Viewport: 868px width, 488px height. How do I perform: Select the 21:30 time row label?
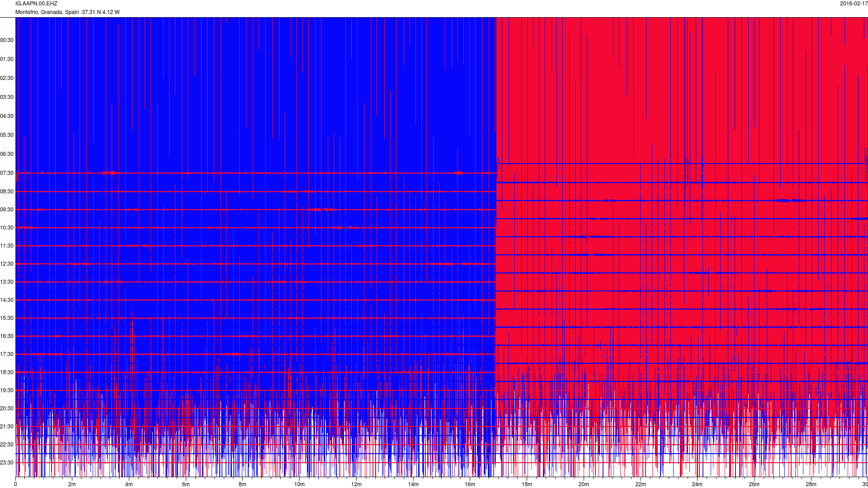pos(7,427)
